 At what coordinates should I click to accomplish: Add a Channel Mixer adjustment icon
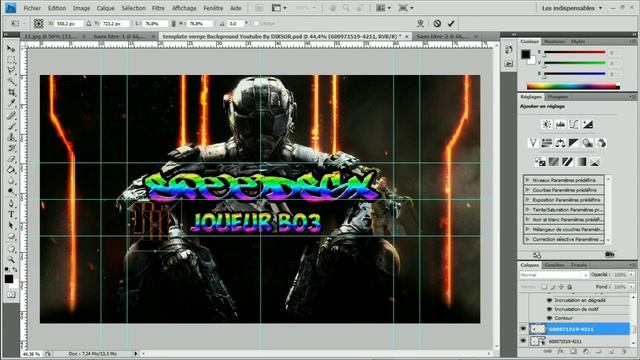(x=601, y=143)
